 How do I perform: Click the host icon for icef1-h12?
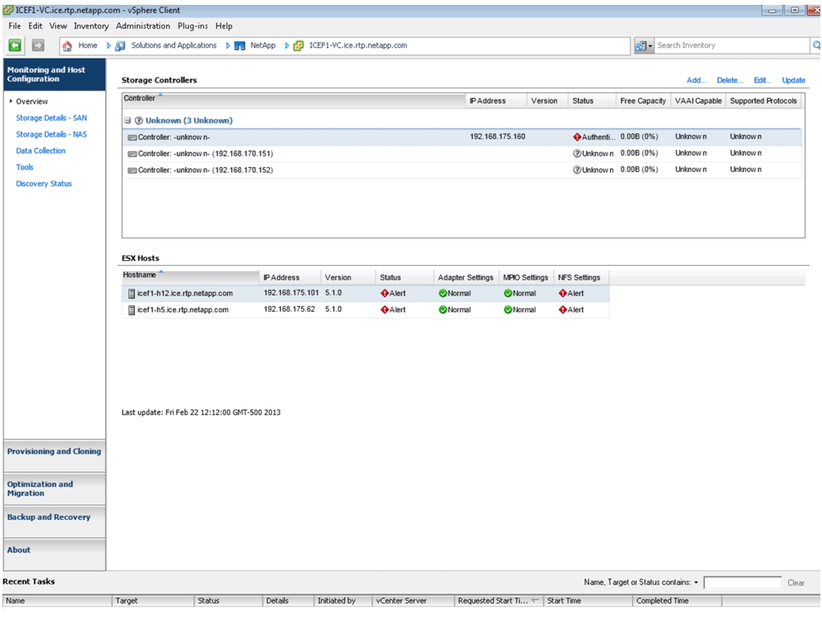[x=132, y=294]
